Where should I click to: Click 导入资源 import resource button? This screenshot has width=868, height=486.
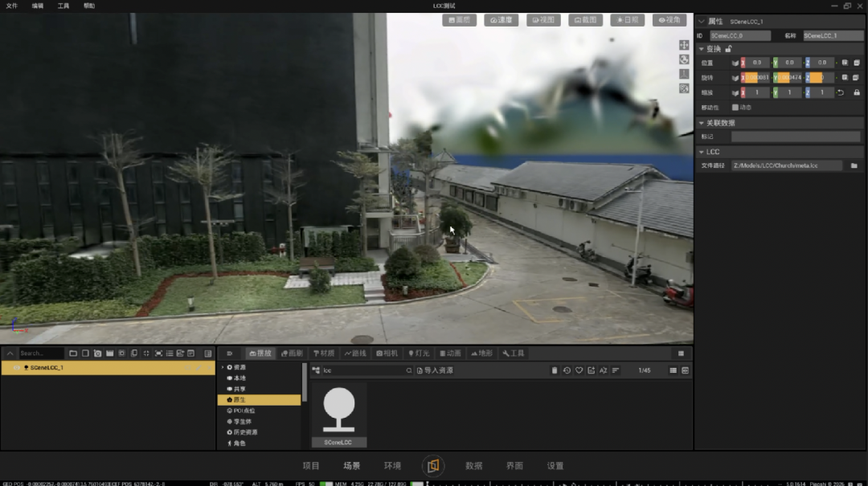435,370
